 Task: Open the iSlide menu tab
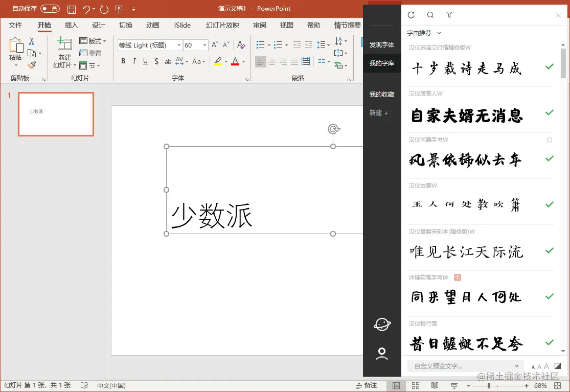182,25
